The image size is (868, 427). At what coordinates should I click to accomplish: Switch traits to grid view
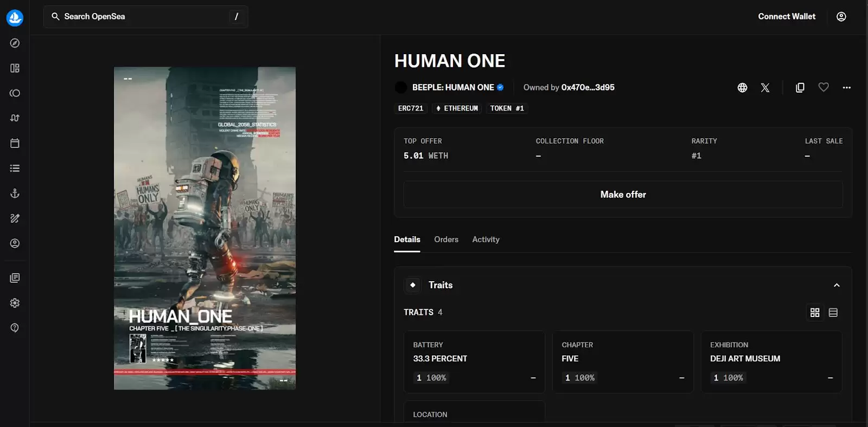(x=814, y=313)
